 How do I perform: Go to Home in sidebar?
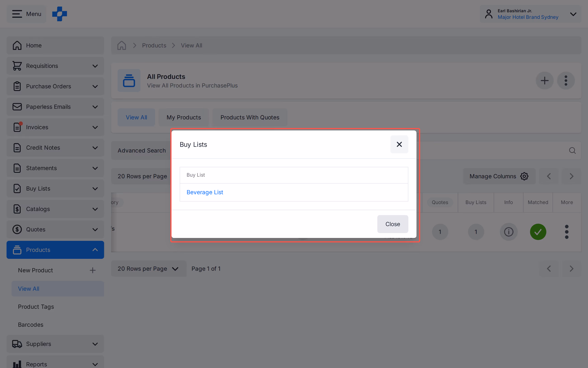click(x=55, y=45)
